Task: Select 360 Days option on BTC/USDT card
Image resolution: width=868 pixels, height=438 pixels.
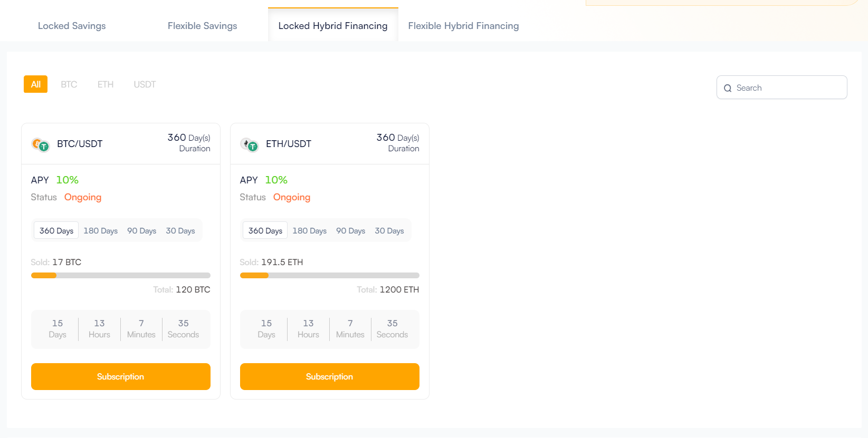Action: pyautogui.click(x=56, y=231)
